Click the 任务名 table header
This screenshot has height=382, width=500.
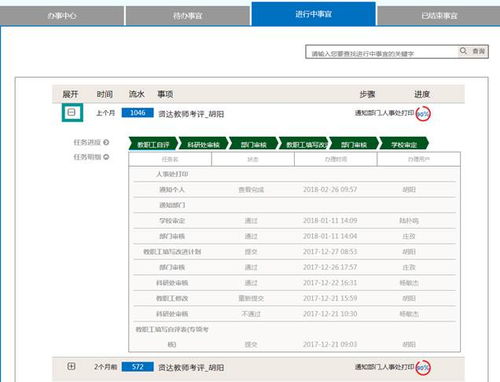pyautogui.click(x=170, y=159)
